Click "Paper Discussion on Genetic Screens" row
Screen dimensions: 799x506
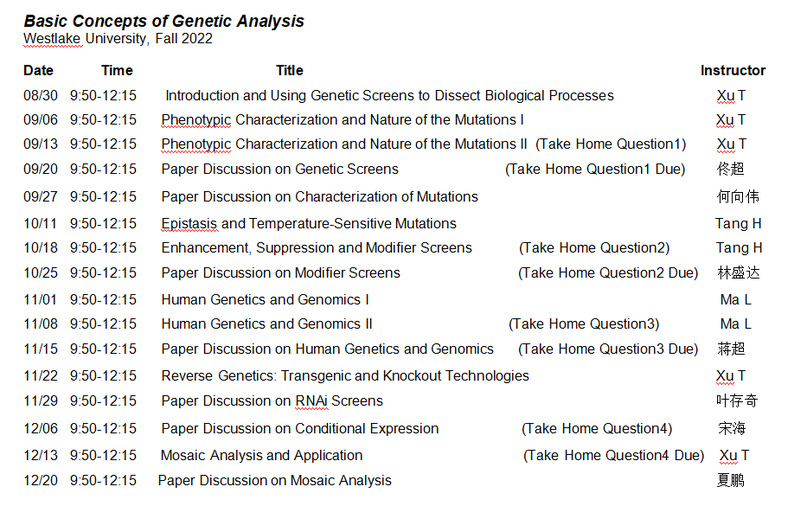[x=280, y=169]
